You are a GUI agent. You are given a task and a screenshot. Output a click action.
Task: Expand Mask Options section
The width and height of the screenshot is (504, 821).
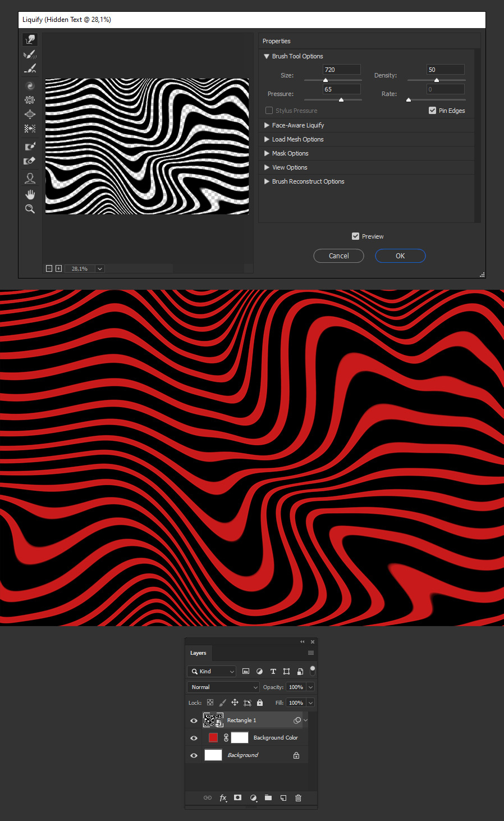tap(267, 153)
